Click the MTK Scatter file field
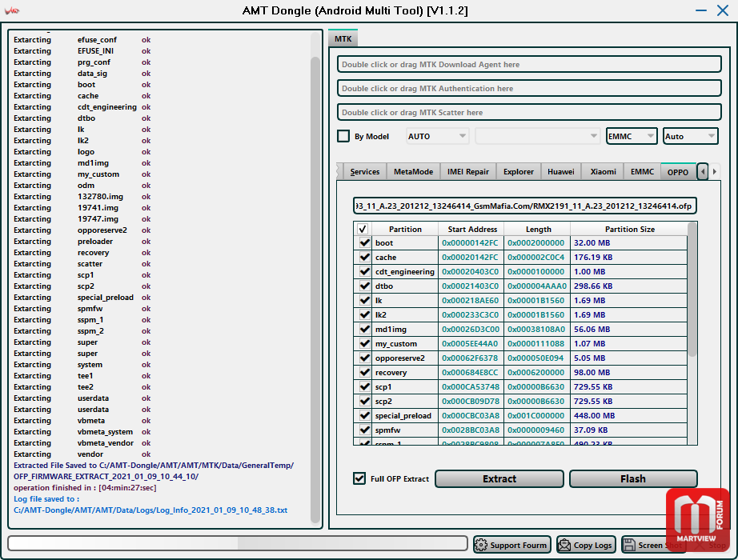The height and width of the screenshot is (560, 738). (x=529, y=113)
